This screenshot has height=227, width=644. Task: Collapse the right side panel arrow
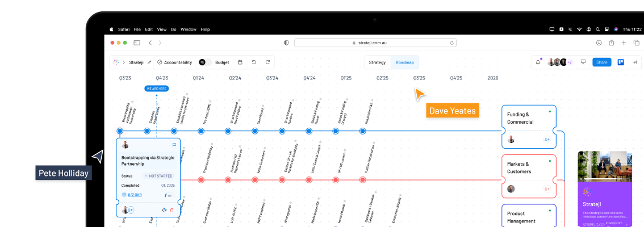coord(634,62)
